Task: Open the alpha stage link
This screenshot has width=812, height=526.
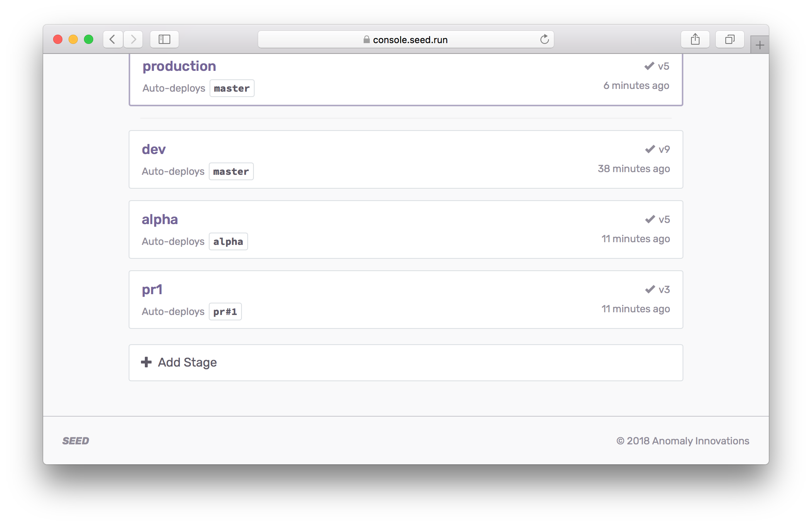Action: point(160,219)
